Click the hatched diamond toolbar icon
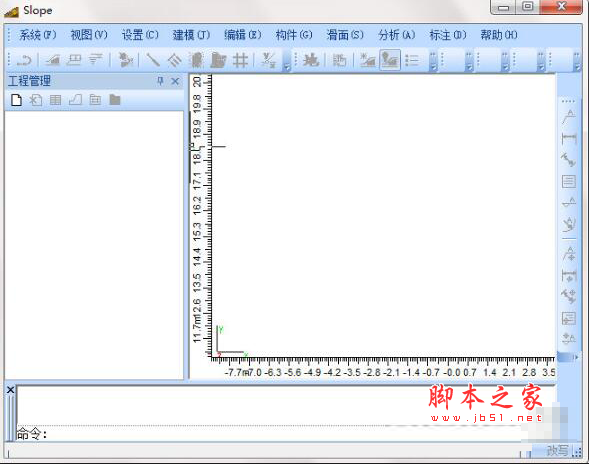589x464 pixels. click(x=175, y=60)
